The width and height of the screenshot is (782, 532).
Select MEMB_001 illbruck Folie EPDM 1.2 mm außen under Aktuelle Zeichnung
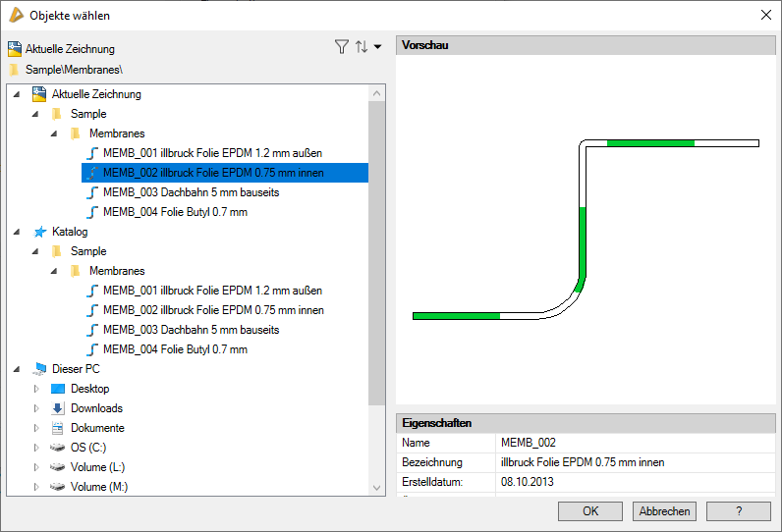click(x=212, y=153)
